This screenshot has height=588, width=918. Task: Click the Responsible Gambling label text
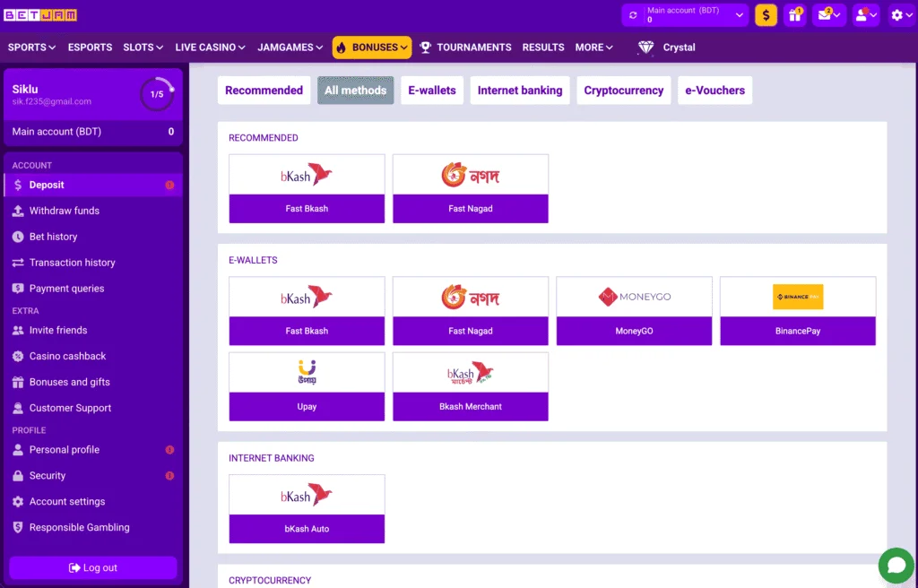coord(80,527)
